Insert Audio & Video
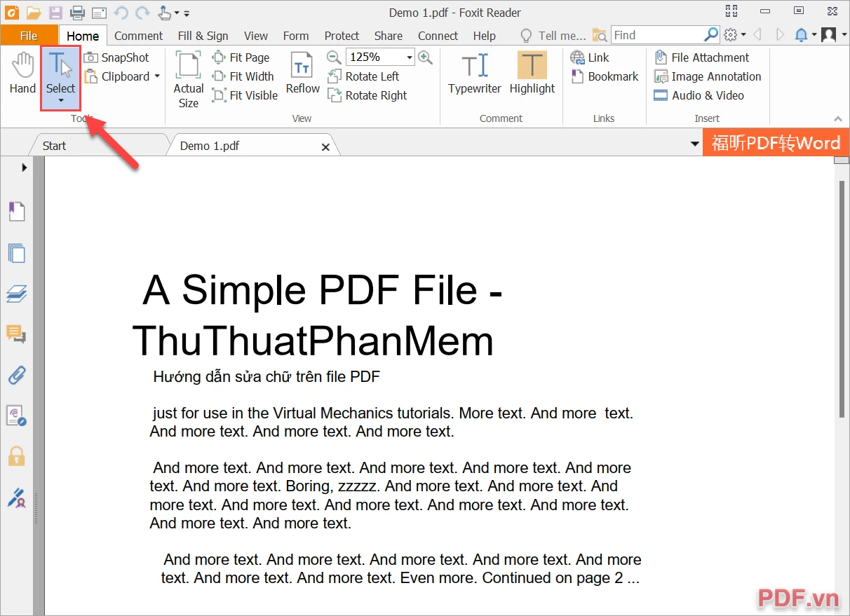 coord(699,95)
